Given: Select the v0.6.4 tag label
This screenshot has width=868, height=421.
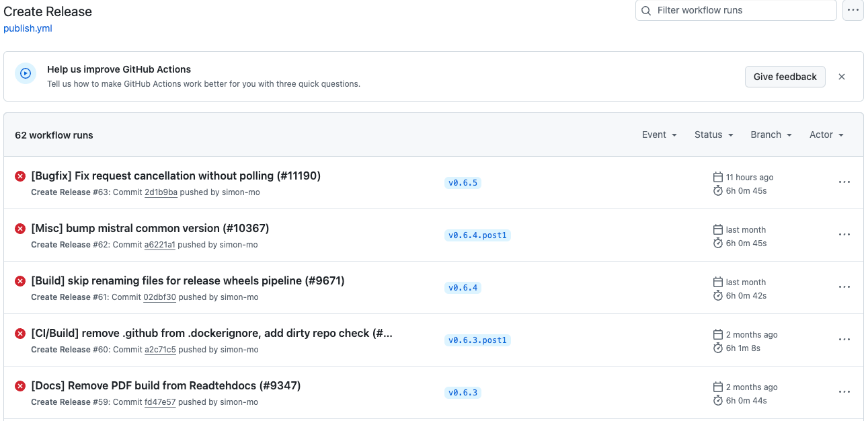Looking at the screenshot, I should (463, 288).
